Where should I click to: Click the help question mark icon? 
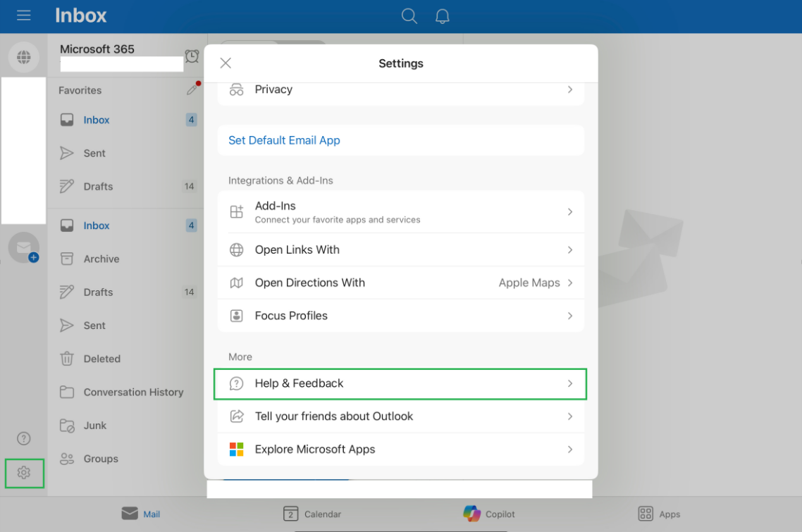[23, 438]
